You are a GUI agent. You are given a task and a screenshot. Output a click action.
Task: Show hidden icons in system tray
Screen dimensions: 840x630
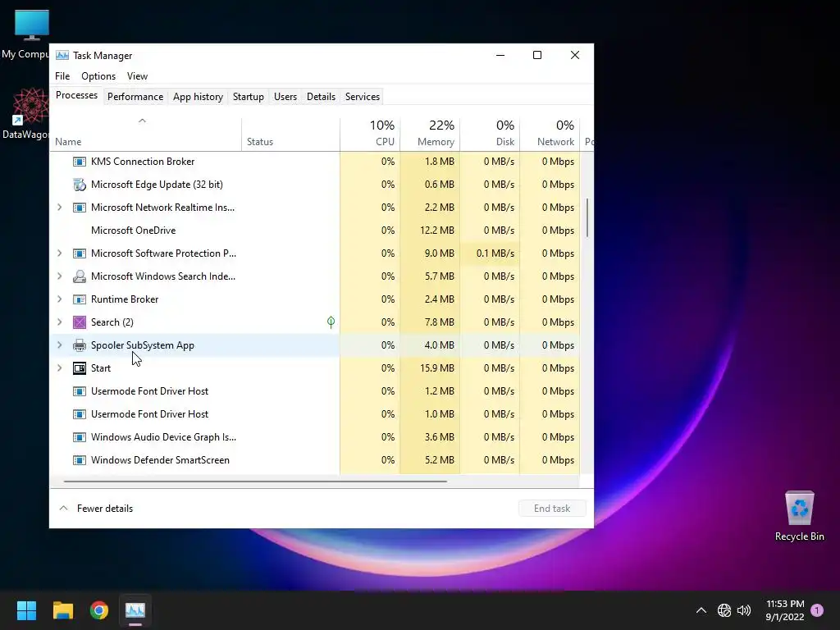[701, 610]
